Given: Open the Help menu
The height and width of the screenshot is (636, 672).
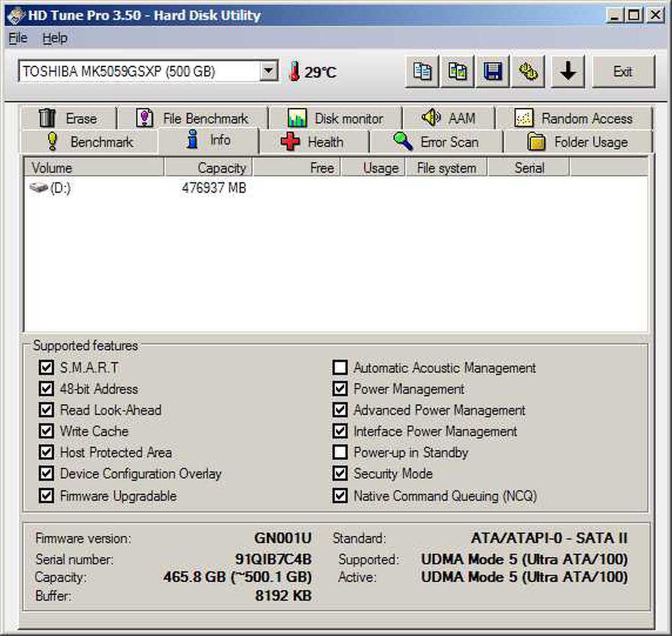Looking at the screenshot, I should pos(55,38).
